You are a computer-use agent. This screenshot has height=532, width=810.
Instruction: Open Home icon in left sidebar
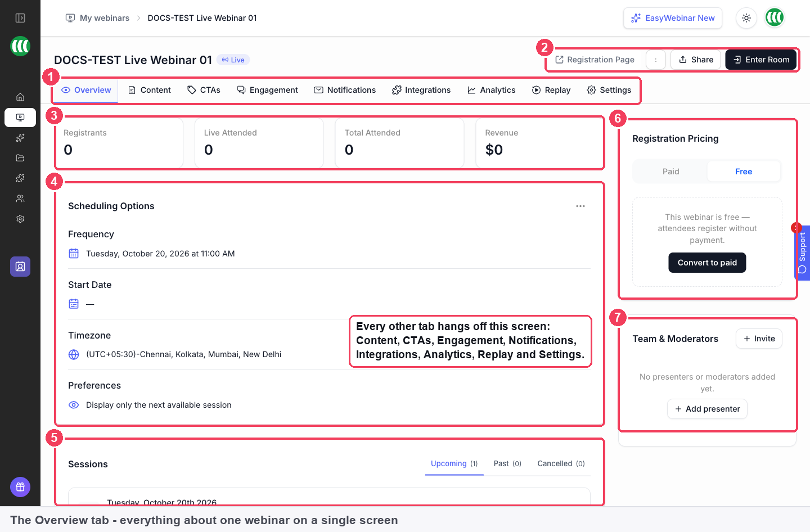coord(20,97)
